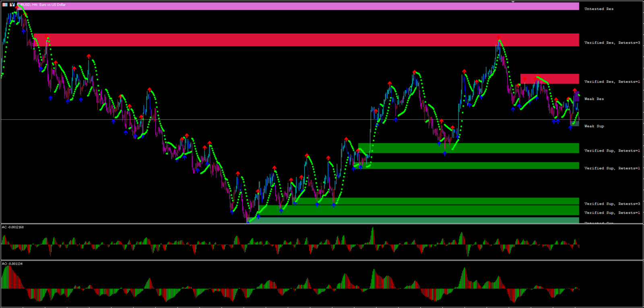Click the chart shift triangle marker
This screenshot has height=308, width=644.
(513, 2)
